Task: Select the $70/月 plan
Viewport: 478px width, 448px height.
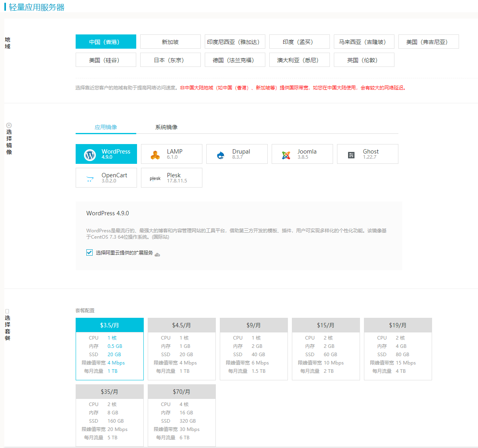Action: (x=182, y=416)
